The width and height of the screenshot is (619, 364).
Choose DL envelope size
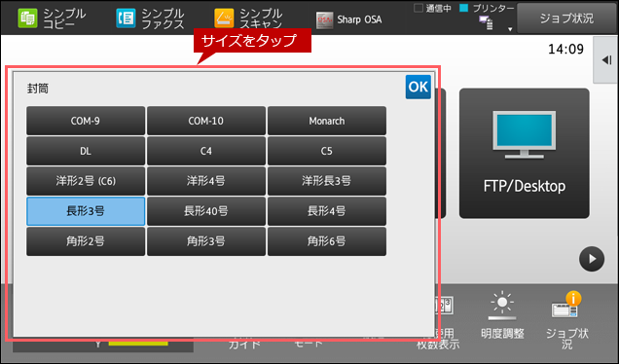pyautogui.click(x=86, y=151)
